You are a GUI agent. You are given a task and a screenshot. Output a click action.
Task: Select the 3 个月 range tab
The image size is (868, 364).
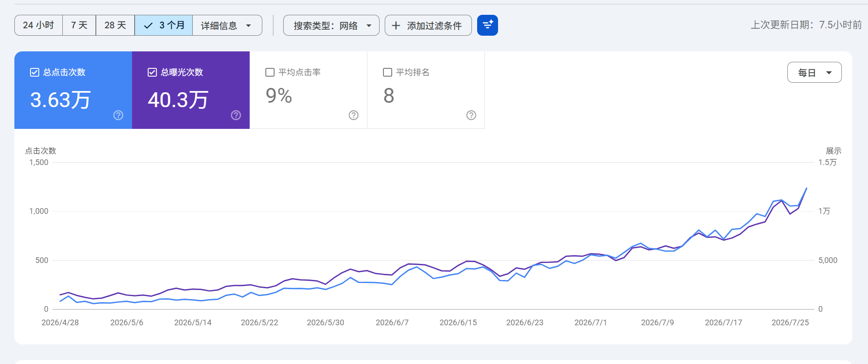tap(163, 25)
